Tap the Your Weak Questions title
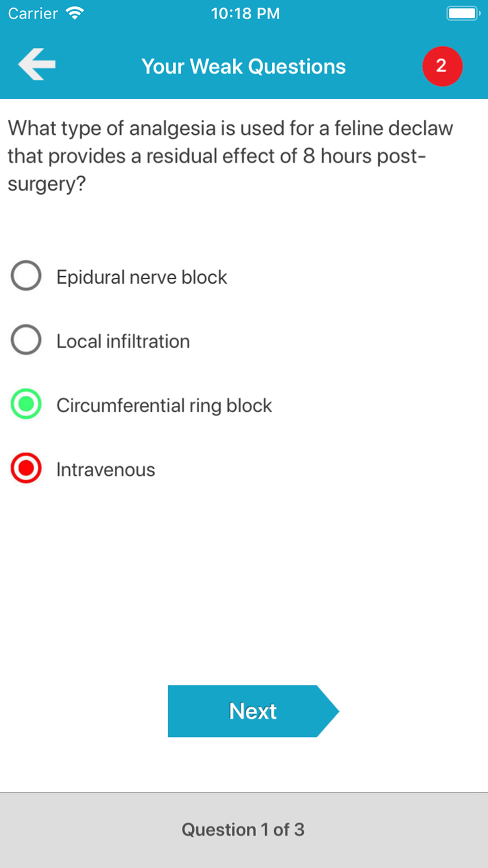The width and height of the screenshot is (488, 868). coord(244,66)
